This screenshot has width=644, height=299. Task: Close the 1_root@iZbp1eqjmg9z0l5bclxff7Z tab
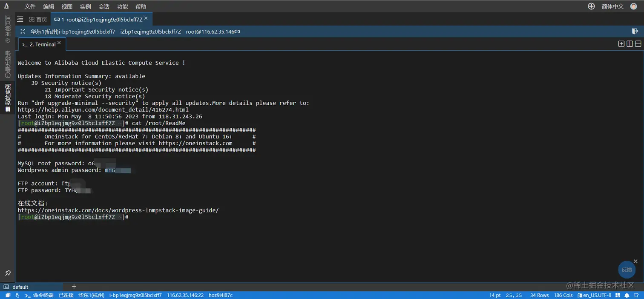click(146, 18)
